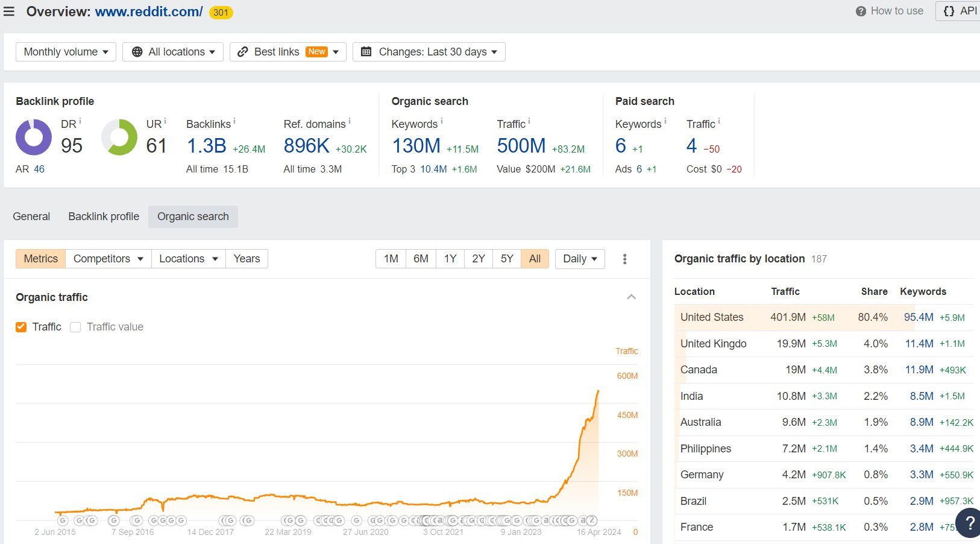Select the 6M time range
This screenshot has height=544, width=980.
tap(421, 259)
